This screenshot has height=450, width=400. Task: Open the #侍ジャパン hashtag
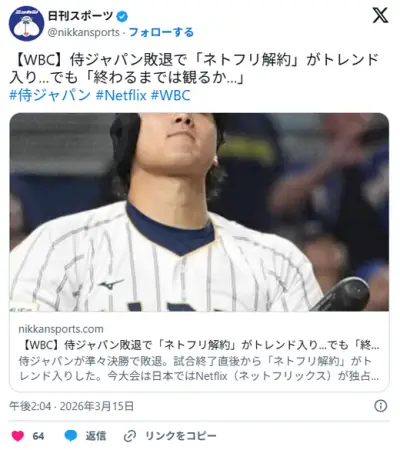(50, 95)
